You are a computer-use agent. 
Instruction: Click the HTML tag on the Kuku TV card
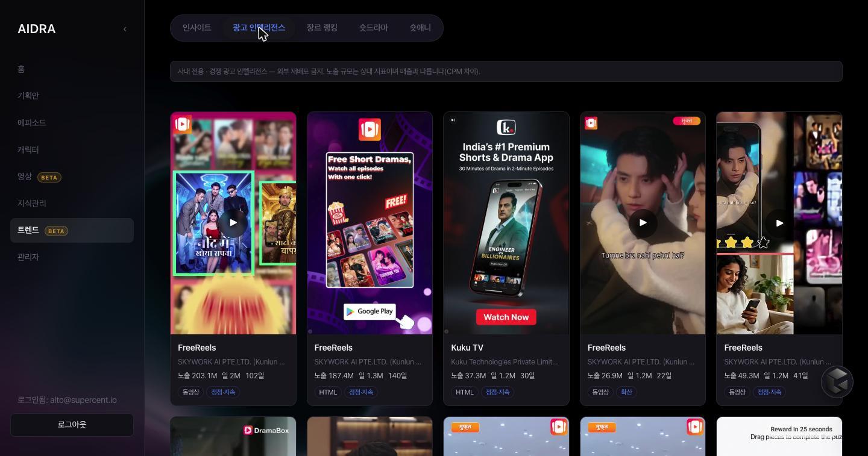pos(465,392)
